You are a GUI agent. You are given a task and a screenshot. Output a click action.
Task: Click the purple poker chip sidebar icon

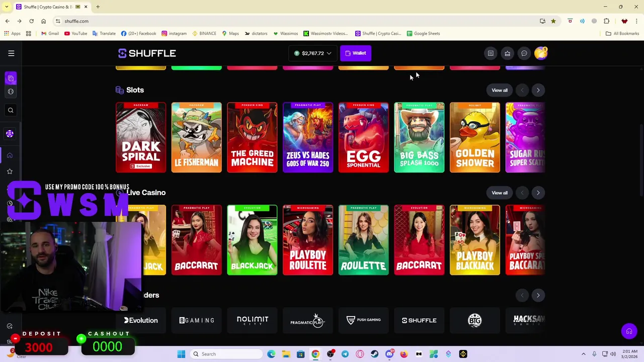tap(10, 134)
